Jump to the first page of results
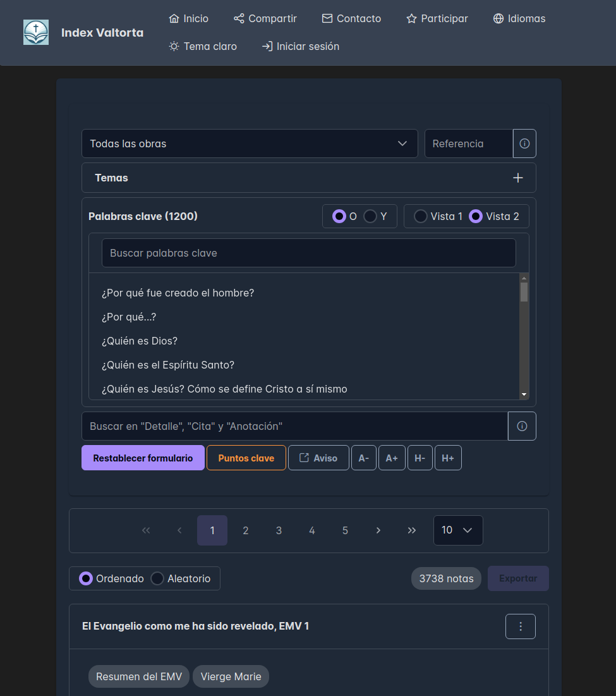 click(x=146, y=530)
